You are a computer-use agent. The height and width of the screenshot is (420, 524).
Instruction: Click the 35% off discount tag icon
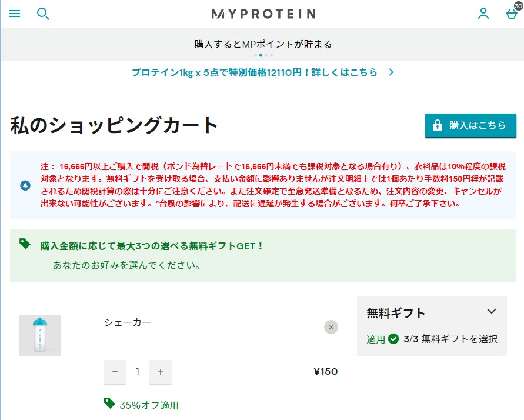pos(109,404)
